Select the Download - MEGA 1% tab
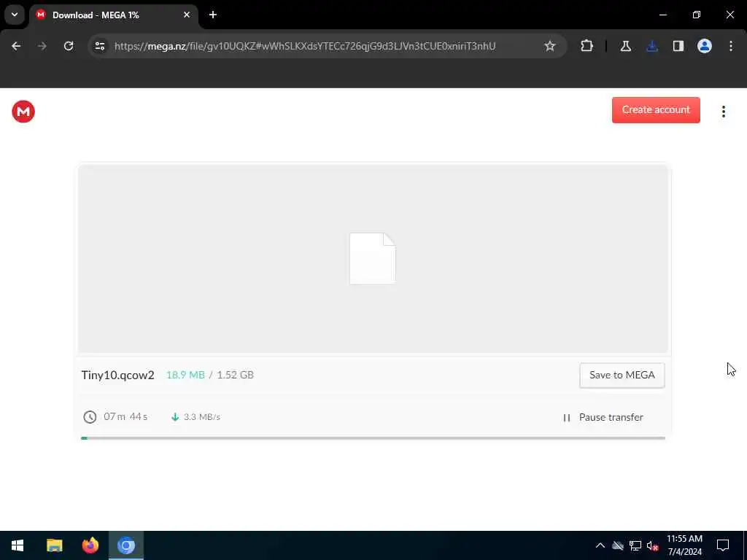 coord(113,15)
